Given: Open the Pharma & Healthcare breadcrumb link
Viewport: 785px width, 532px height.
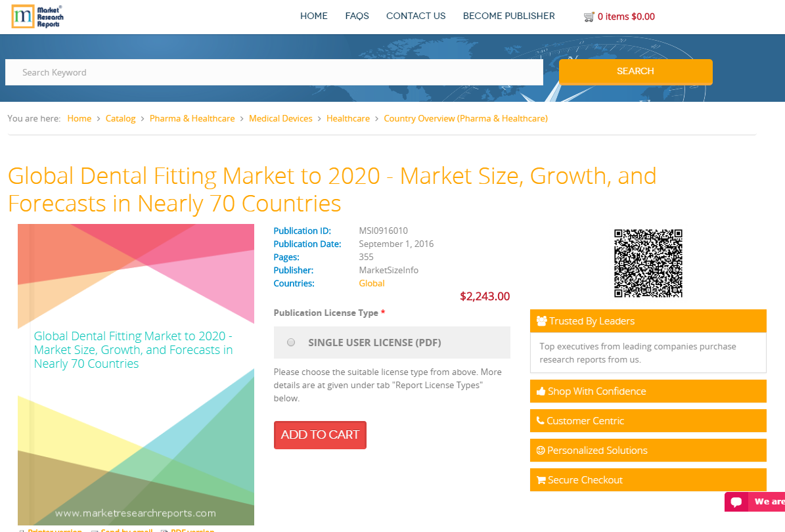Looking at the screenshot, I should tap(192, 118).
